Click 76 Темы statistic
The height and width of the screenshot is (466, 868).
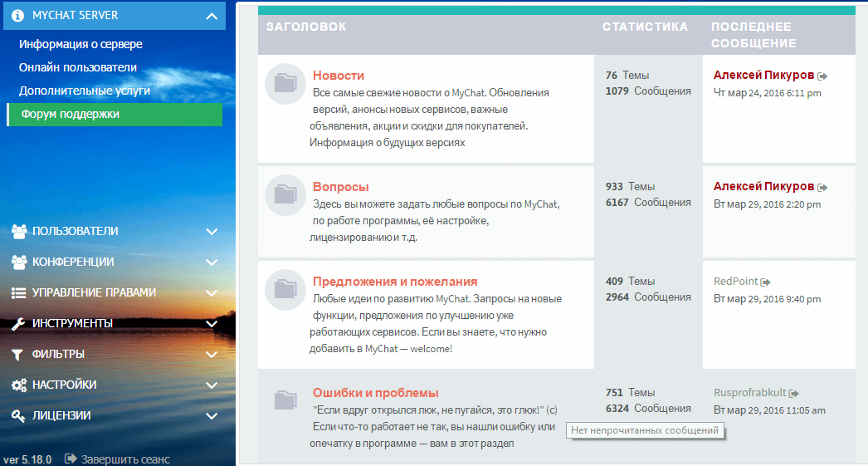pos(627,75)
